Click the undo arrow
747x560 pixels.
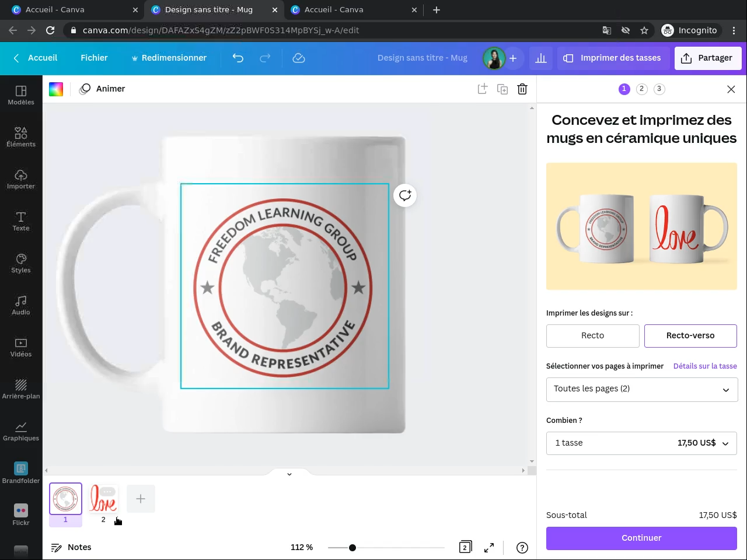238,58
